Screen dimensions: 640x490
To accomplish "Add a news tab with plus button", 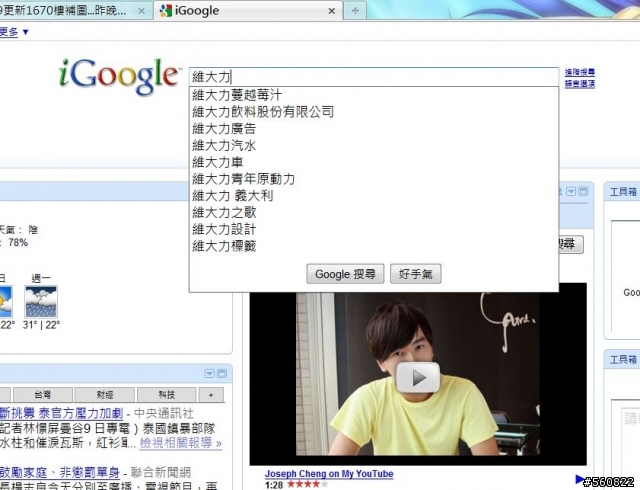I will pos(211,395).
